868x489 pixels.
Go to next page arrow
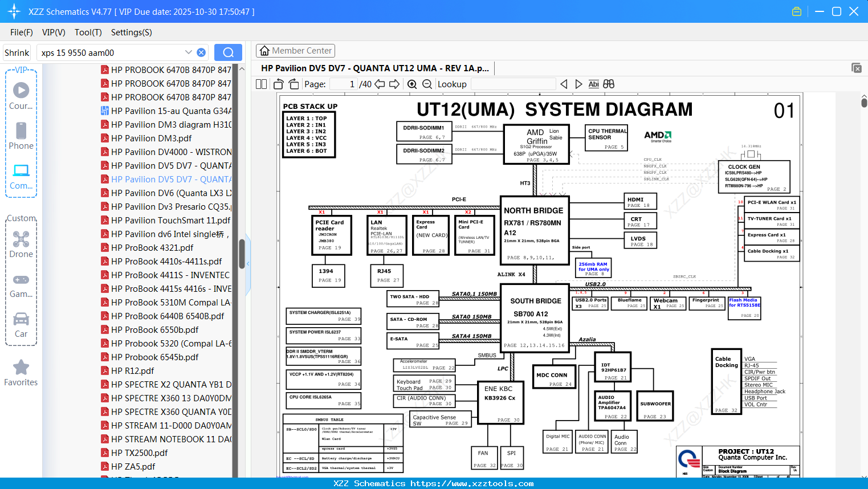tap(394, 84)
